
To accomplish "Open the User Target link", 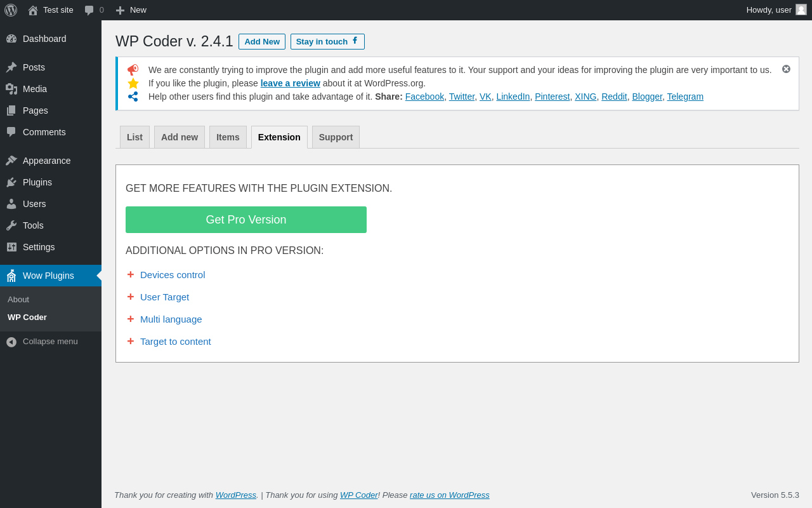I will pos(165,297).
